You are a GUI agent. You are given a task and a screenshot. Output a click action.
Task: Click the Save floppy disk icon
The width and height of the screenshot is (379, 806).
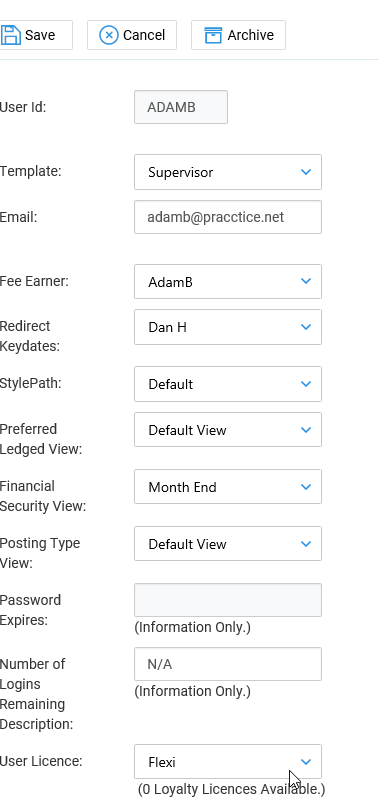[x=10, y=35]
